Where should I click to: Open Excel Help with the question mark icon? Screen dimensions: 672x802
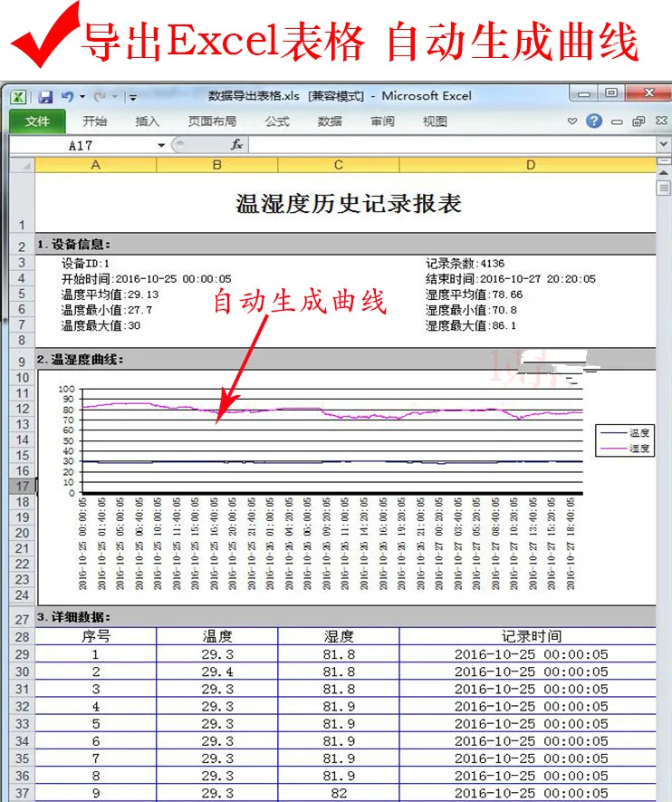[x=594, y=121]
